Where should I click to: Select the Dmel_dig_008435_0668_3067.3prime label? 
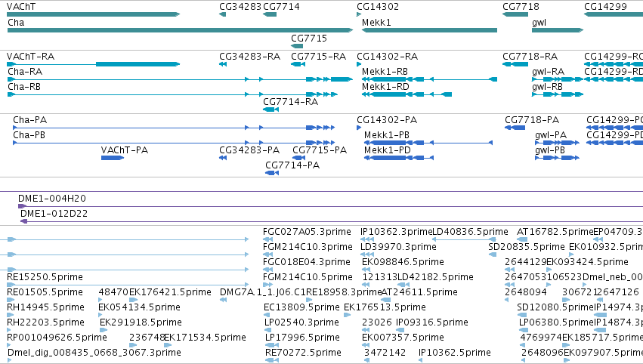pos(94,353)
